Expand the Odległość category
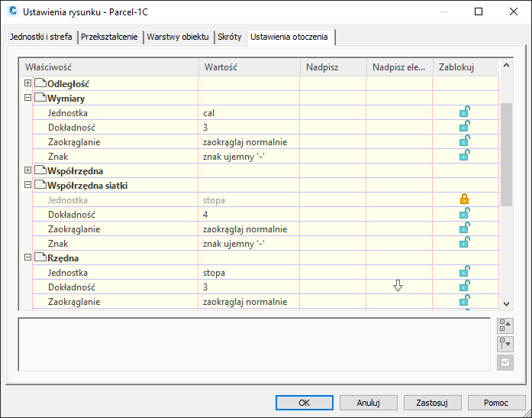532x418 pixels. click(x=28, y=83)
